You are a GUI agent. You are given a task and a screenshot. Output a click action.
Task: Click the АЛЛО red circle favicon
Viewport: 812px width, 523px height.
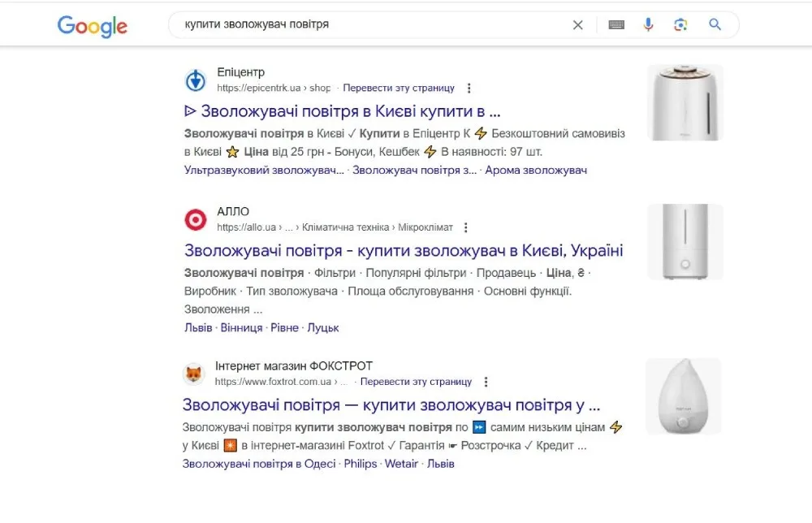point(195,219)
